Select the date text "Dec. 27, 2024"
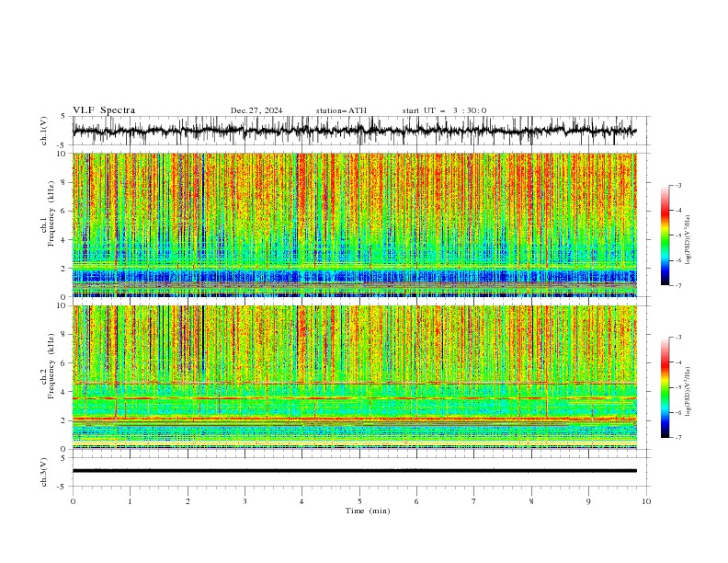The width and height of the screenshot is (728, 563). (x=256, y=110)
